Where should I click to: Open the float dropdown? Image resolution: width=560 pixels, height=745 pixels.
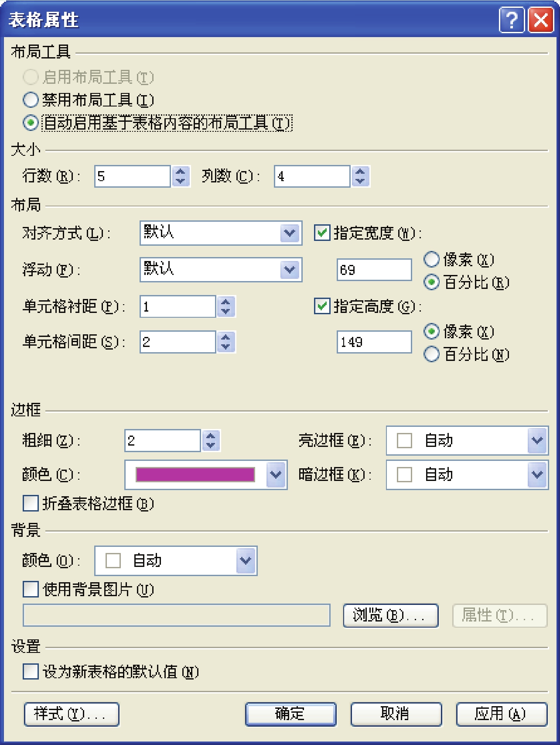click(x=290, y=270)
